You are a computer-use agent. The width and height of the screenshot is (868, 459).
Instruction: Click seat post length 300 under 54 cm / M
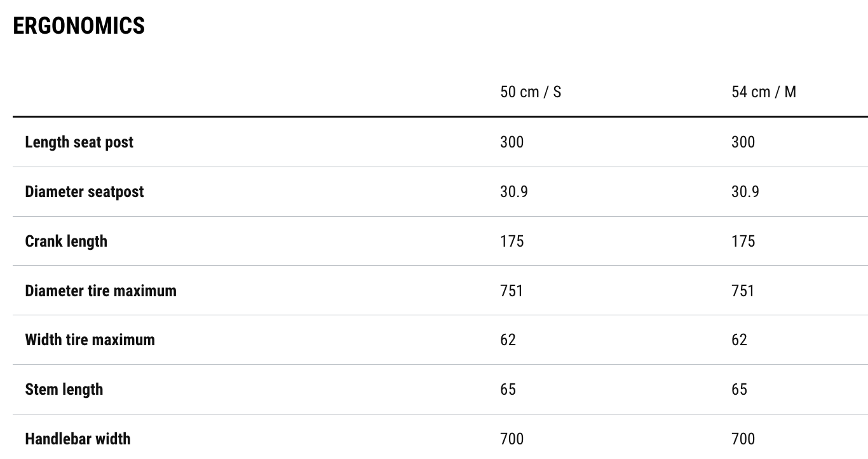(x=743, y=142)
